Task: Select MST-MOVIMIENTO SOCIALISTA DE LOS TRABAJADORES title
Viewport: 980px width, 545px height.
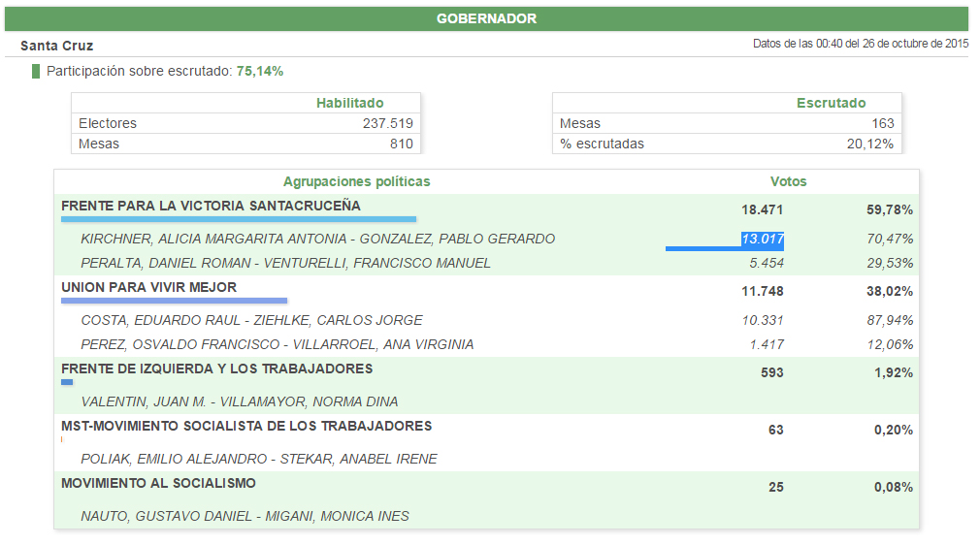Action: (246, 427)
